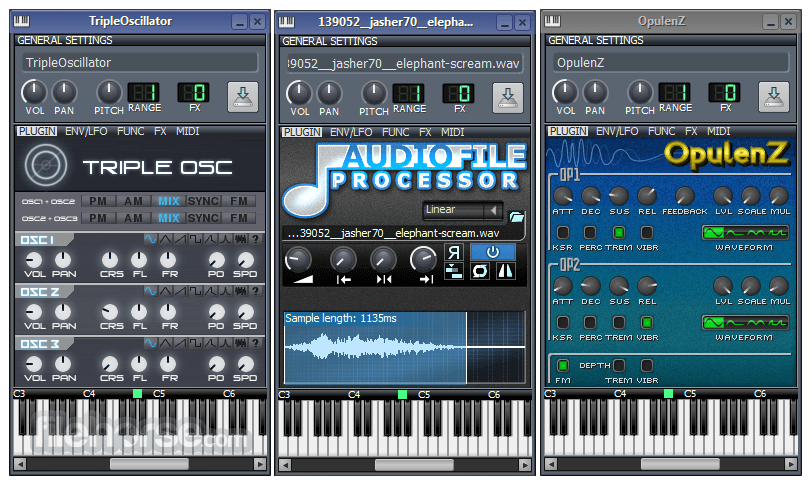
Task: Click AudioFileProcessor PITCH knob
Action: pyautogui.click(x=373, y=94)
